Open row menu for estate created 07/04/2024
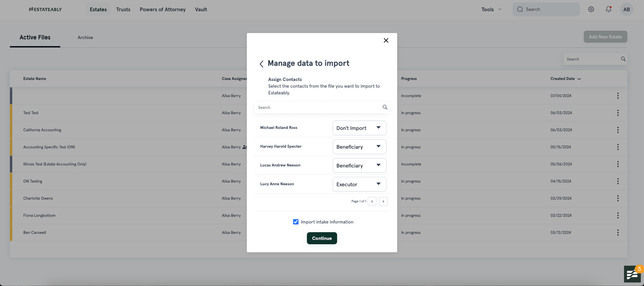The image size is (644, 286). click(x=618, y=96)
